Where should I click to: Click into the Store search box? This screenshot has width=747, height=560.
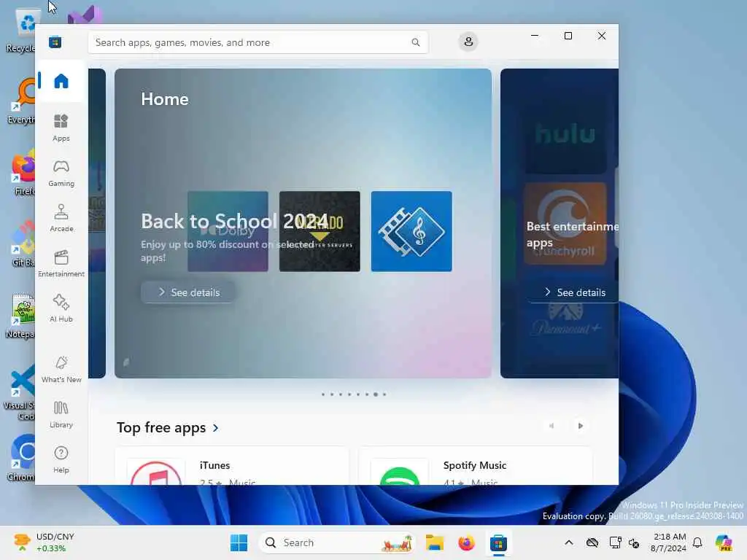pyautogui.click(x=258, y=42)
